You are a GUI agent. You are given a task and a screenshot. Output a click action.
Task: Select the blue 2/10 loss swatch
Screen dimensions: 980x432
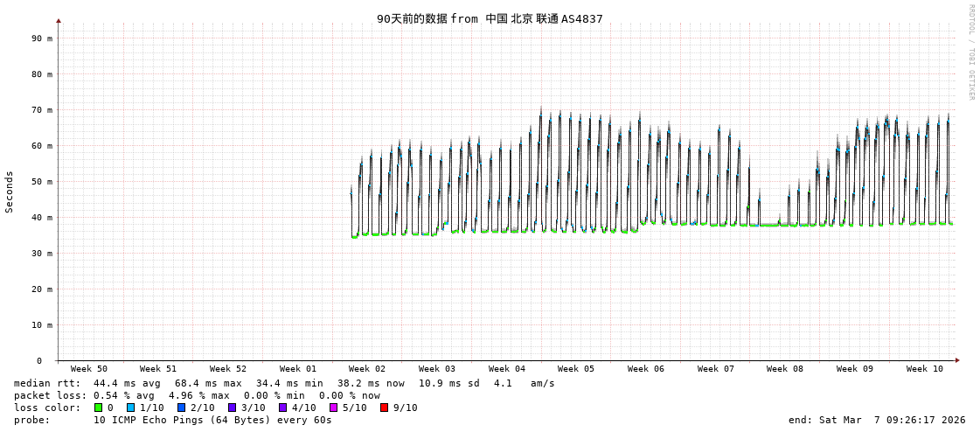(182, 408)
